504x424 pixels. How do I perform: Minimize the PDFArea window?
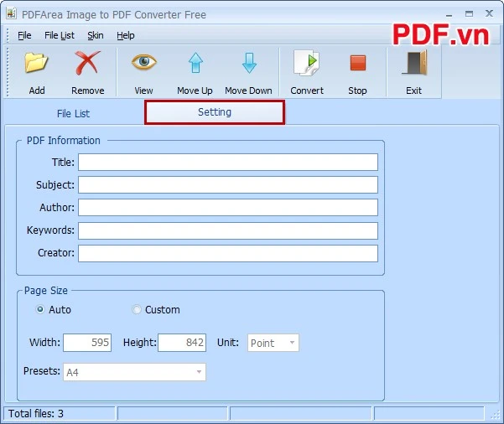pos(449,14)
